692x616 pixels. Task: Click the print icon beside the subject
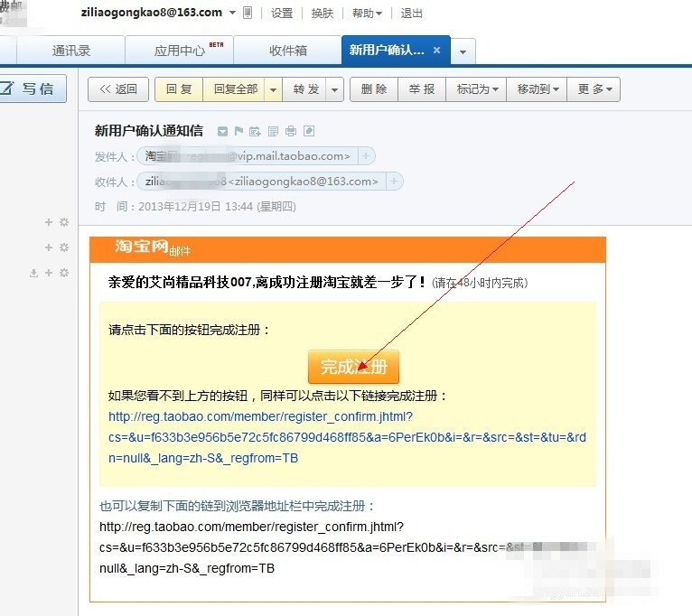291,131
